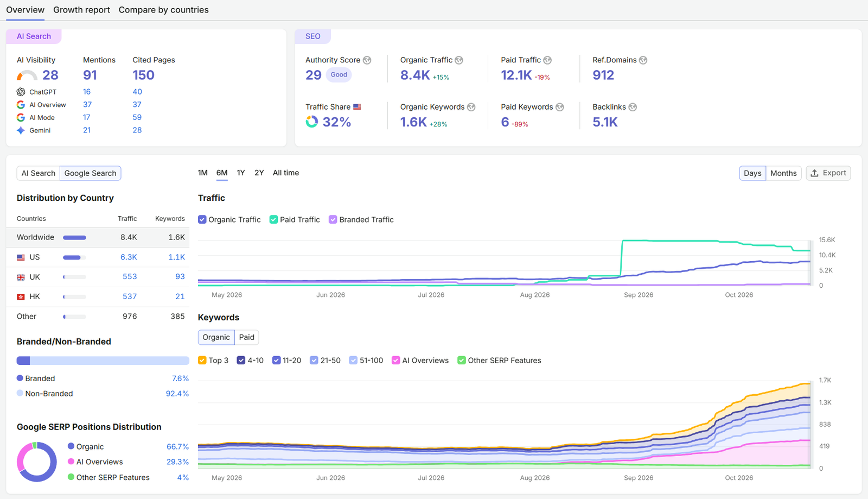Open the Compare by countries tab
Viewport: 868px width, 499px height.
coord(163,10)
